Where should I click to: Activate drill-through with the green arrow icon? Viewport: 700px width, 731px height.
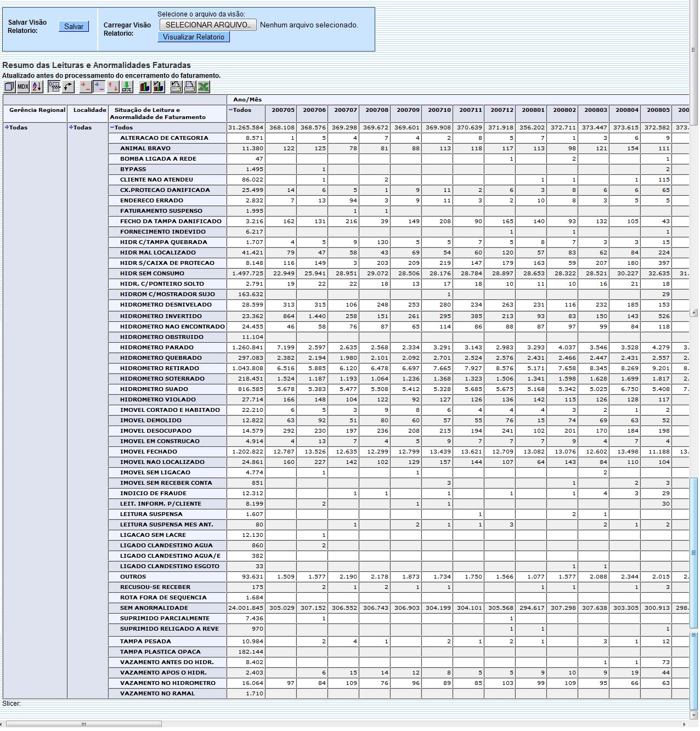[126, 86]
